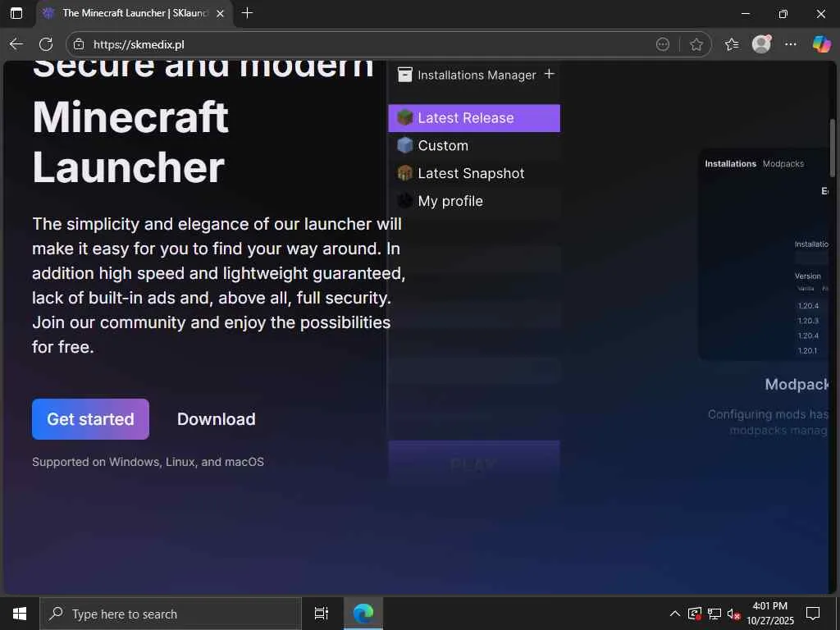The image size is (840, 630).
Task: Select version 1.20.1 in list
Action: pos(807,351)
